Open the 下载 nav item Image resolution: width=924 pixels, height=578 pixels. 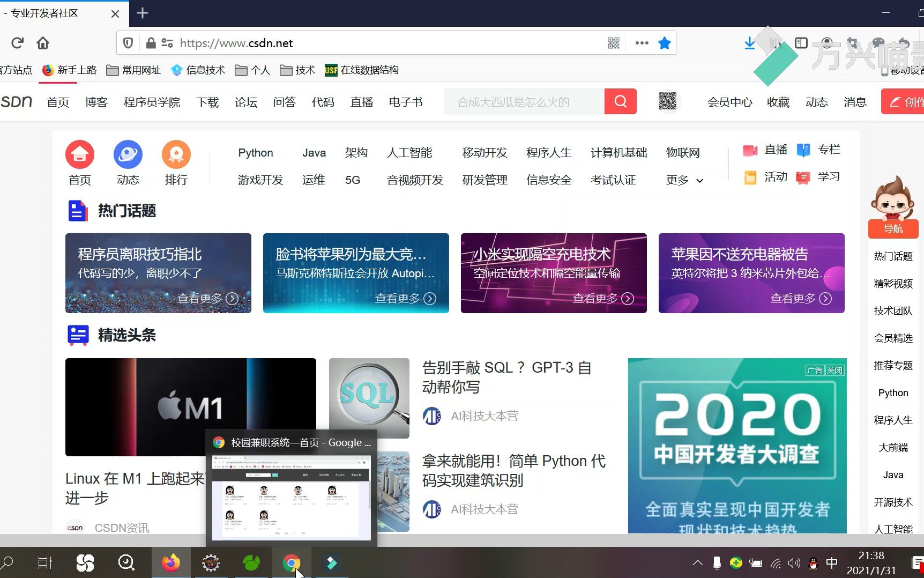coord(207,102)
